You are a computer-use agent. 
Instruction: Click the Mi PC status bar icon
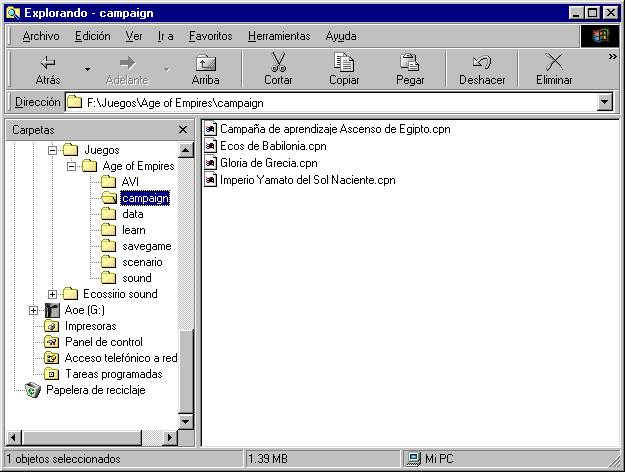pos(413,459)
